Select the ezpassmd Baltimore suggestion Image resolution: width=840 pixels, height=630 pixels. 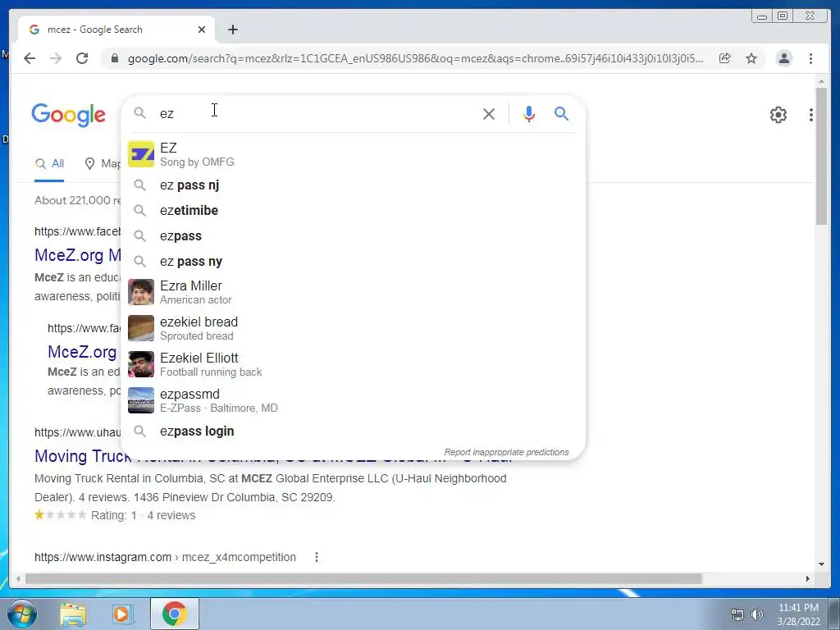tap(353, 400)
